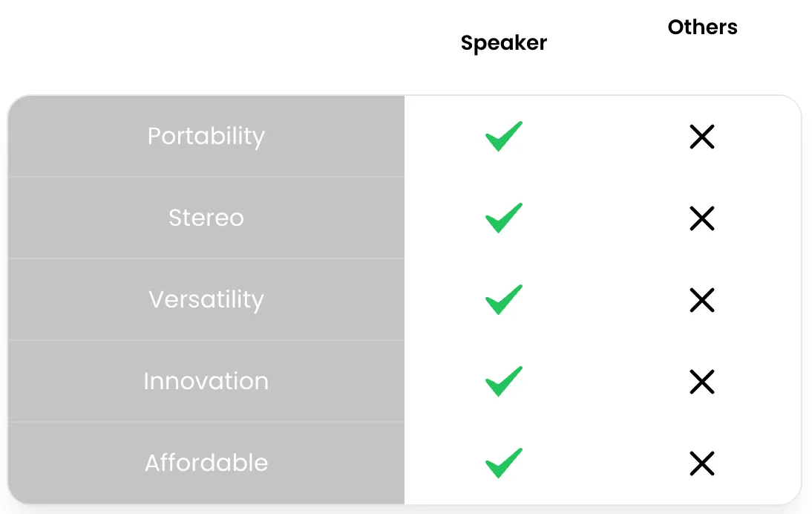
Task: Click the X mark in Innovation row
Action: point(701,382)
